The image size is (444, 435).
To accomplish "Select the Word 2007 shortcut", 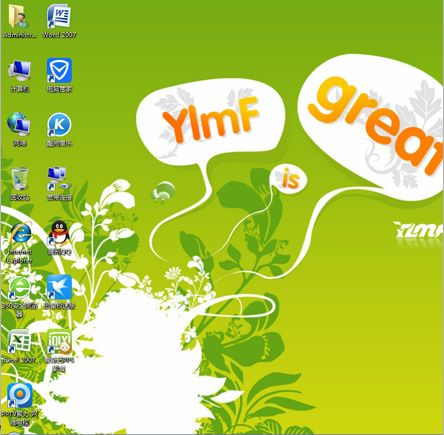I will tap(59, 16).
